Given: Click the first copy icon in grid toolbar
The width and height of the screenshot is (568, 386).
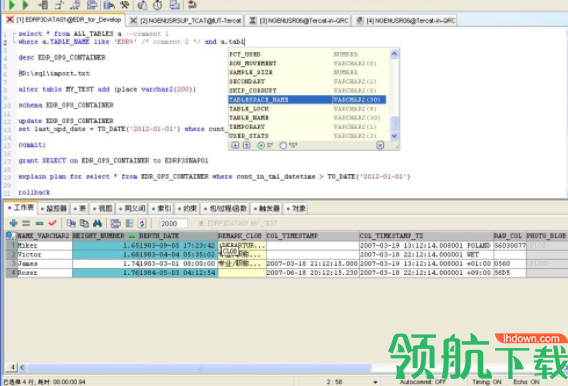Looking at the screenshot, I should coord(71,223).
